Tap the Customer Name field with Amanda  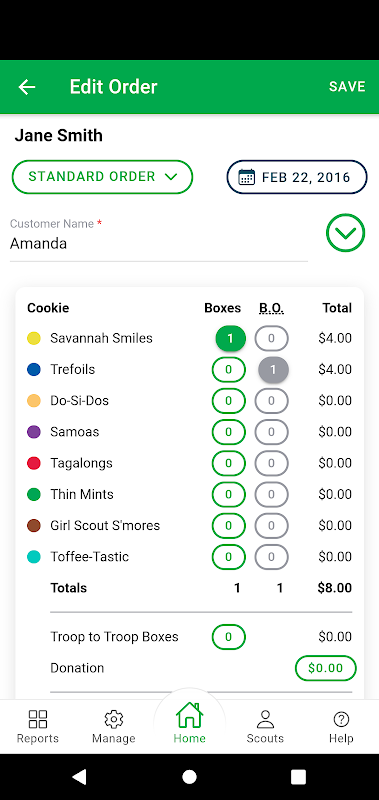159,239
